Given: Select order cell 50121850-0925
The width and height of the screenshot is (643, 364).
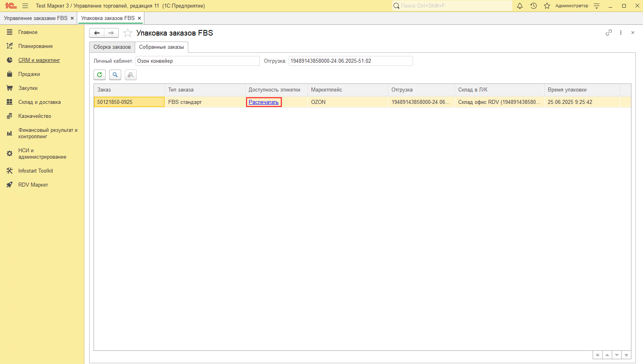Looking at the screenshot, I should pos(129,102).
